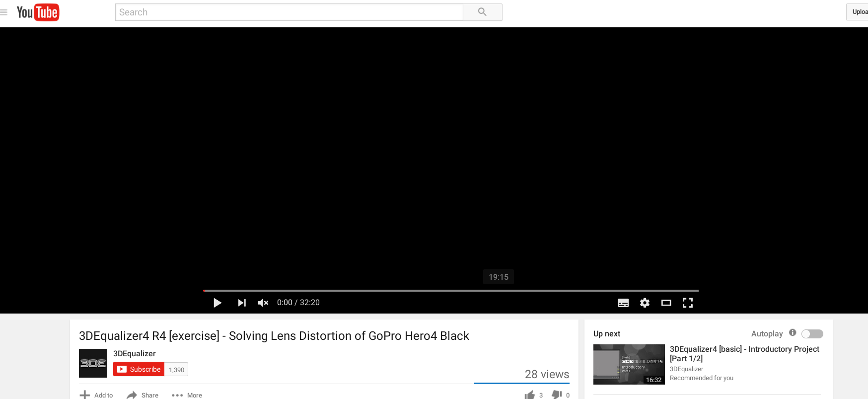Screen dimensions: 868x399
Task: Share this video
Action: [143, 395]
